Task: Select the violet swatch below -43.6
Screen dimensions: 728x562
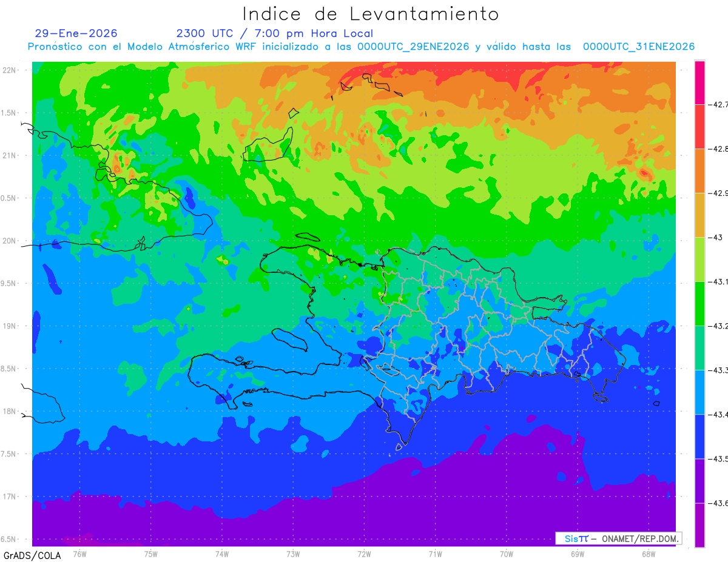Action: point(699,524)
